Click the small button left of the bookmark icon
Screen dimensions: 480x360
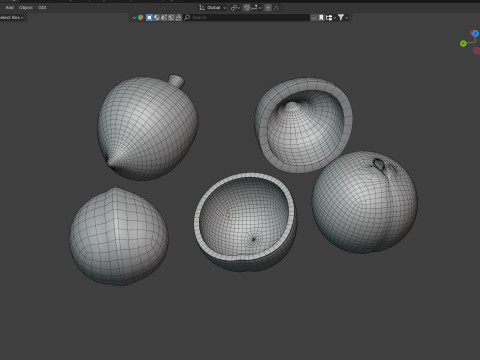(x=314, y=17)
